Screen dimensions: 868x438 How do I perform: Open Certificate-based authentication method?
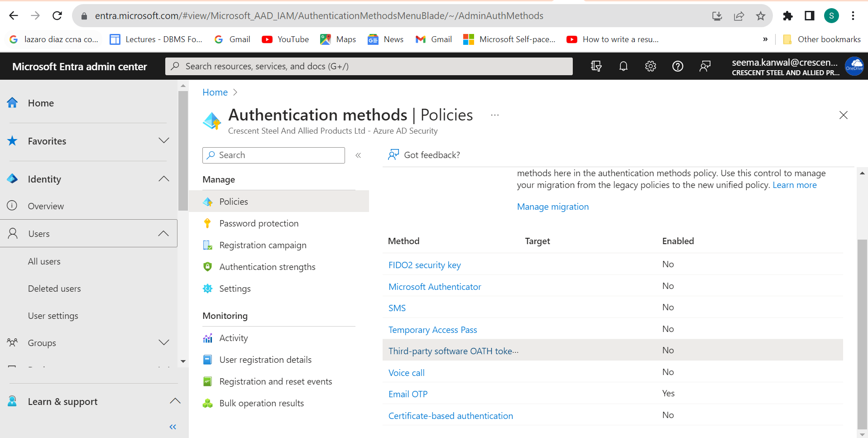click(451, 416)
